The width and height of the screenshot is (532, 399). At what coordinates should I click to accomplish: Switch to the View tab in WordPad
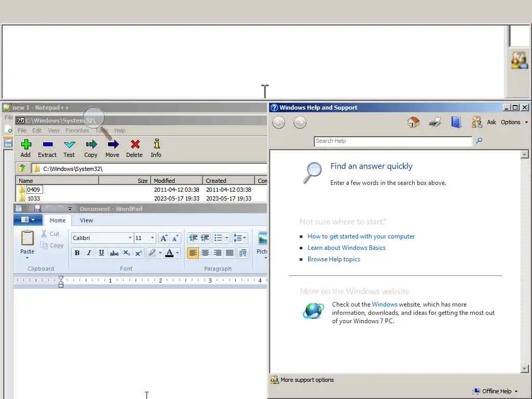87,220
